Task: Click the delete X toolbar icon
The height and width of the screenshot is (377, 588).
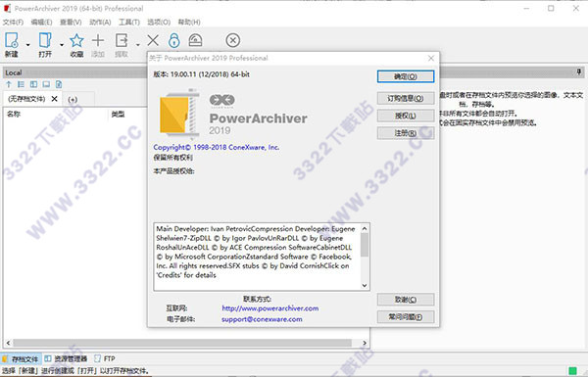Action: click(x=153, y=40)
